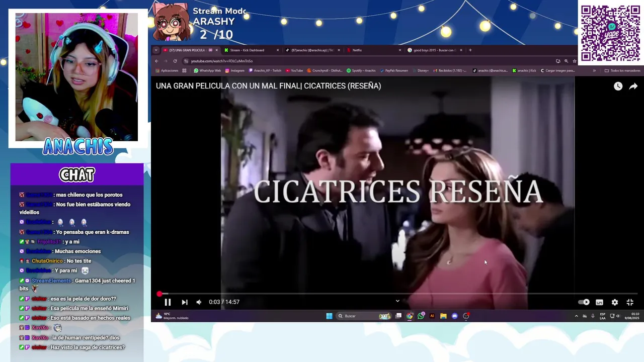The height and width of the screenshot is (362, 644).
Task: Click the streamer webcam thumbnail
Action: coord(76,77)
